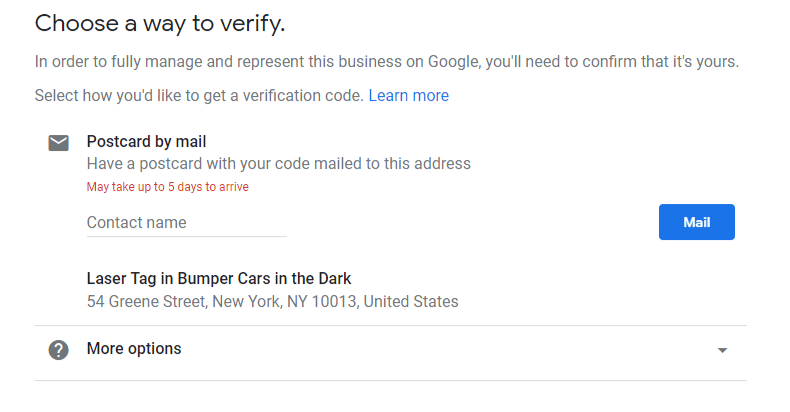Click the 54 Greene Street address line
The width and height of the screenshot is (790, 412).
273,301
